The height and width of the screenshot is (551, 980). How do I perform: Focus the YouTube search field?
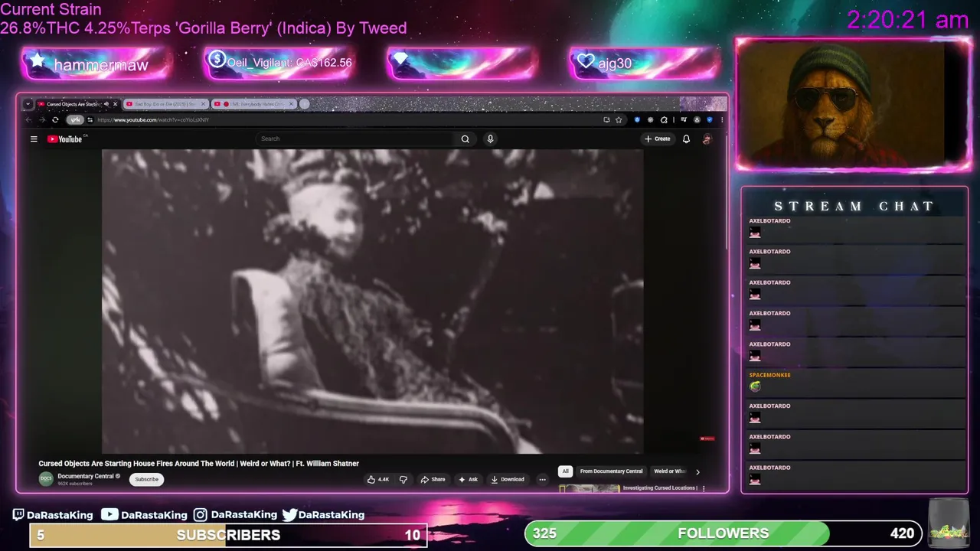356,139
